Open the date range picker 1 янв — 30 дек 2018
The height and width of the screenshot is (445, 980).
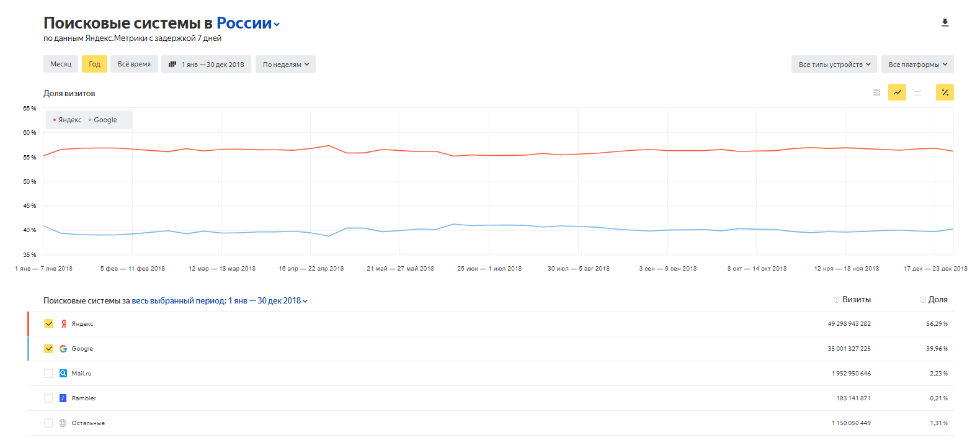coord(207,65)
